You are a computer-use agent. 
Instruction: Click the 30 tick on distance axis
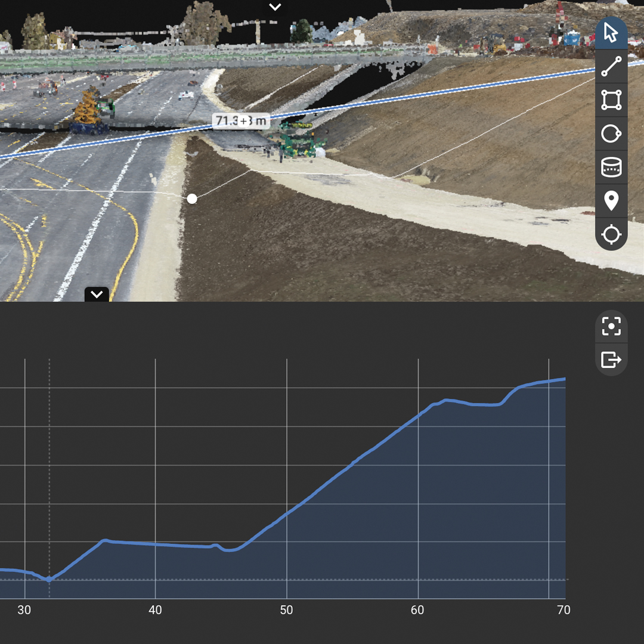click(24, 610)
